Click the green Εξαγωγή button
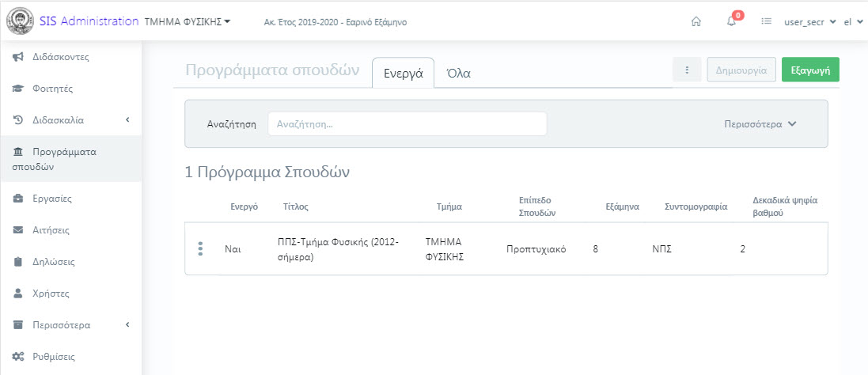 click(810, 70)
